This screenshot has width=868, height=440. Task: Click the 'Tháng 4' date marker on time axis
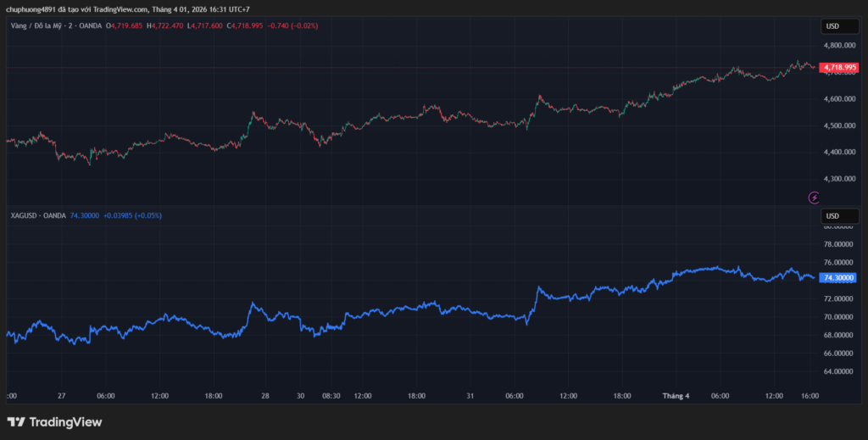coord(676,395)
